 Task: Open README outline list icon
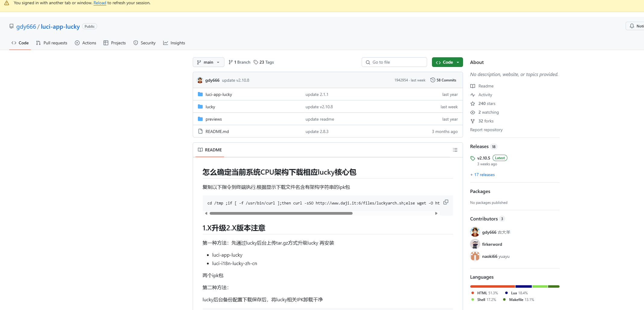click(455, 150)
